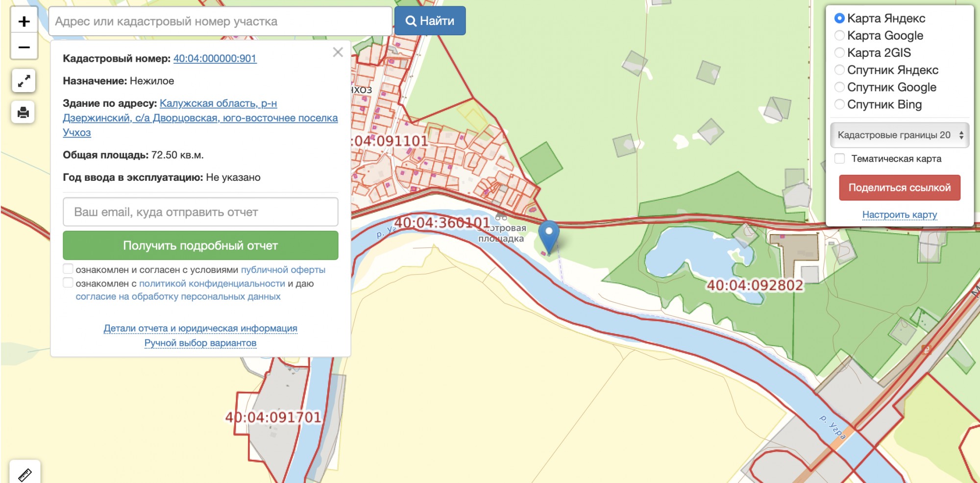Viewport: 980px width, 483px height.
Task: Close the cadastral info panel
Action: click(x=338, y=52)
